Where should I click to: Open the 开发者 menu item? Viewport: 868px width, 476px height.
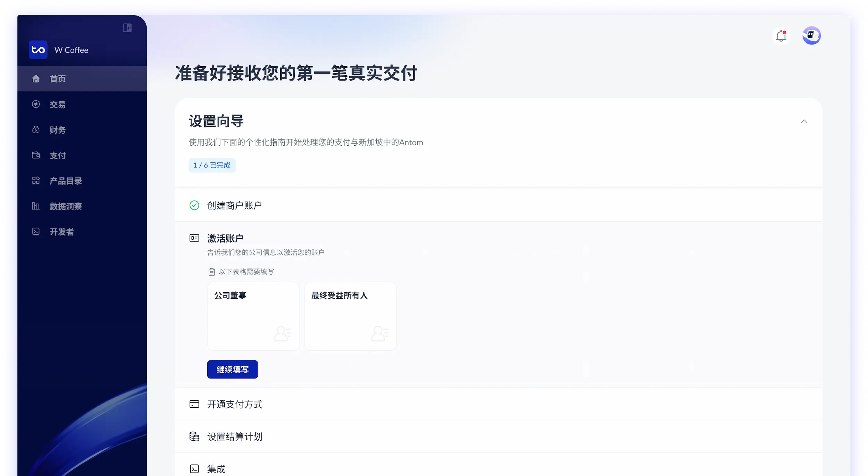click(82, 232)
